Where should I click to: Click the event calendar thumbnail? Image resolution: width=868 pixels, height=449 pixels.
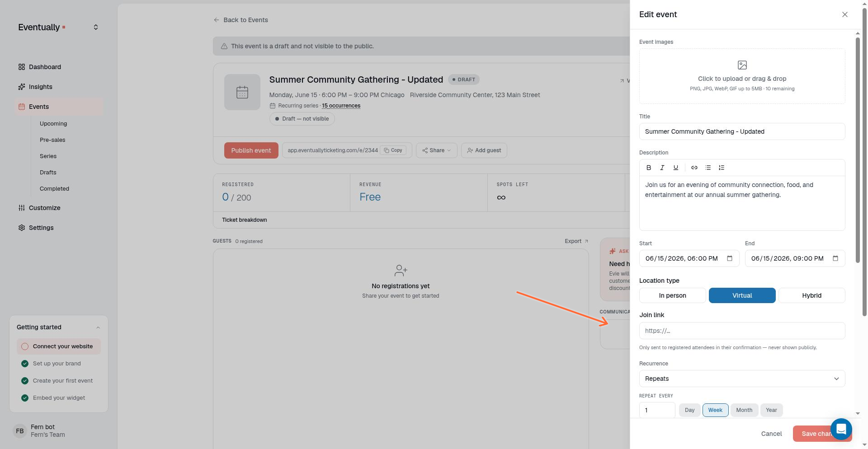(242, 92)
